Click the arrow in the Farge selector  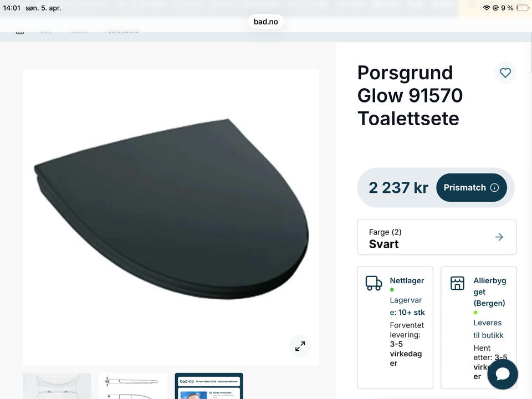coord(499,237)
